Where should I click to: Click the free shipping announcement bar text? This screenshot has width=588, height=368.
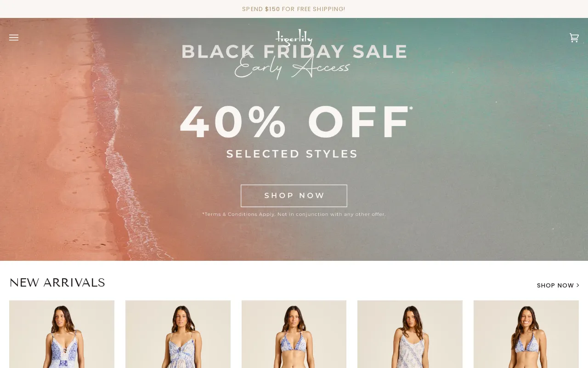pyautogui.click(x=294, y=9)
